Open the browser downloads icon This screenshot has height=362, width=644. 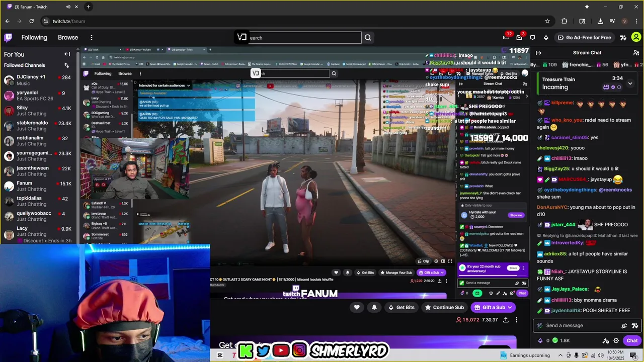600,21
